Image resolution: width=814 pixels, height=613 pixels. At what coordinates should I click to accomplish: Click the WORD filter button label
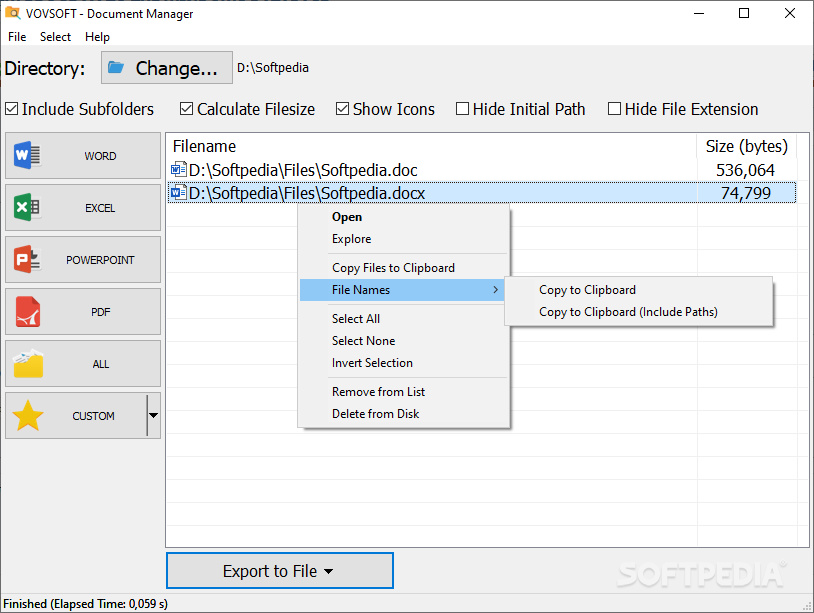coord(100,156)
